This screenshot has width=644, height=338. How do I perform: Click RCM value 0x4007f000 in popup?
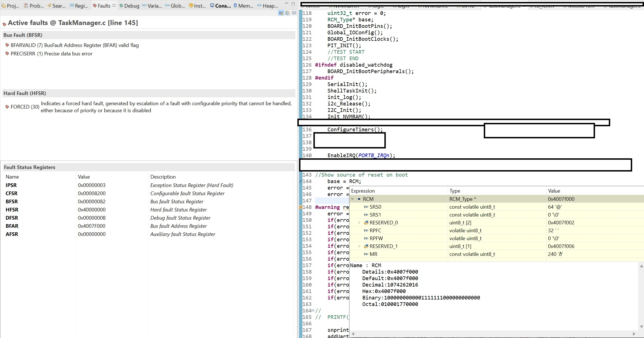pos(561,199)
